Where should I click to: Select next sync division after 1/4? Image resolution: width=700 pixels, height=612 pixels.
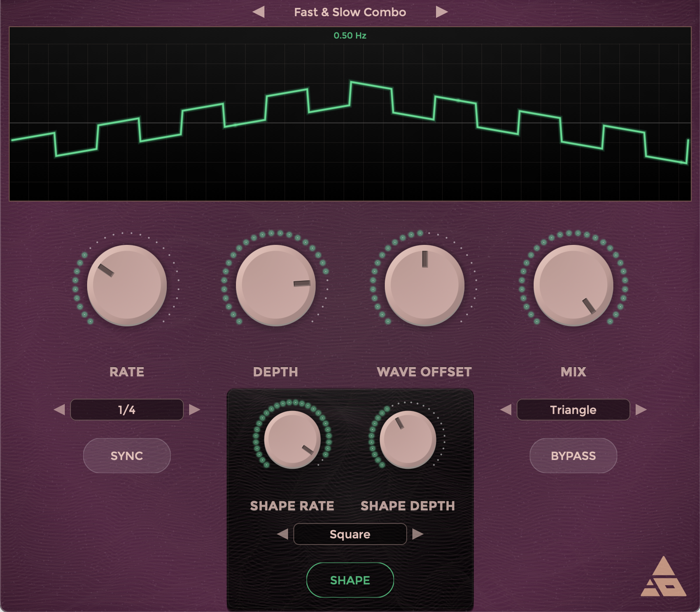click(194, 410)
